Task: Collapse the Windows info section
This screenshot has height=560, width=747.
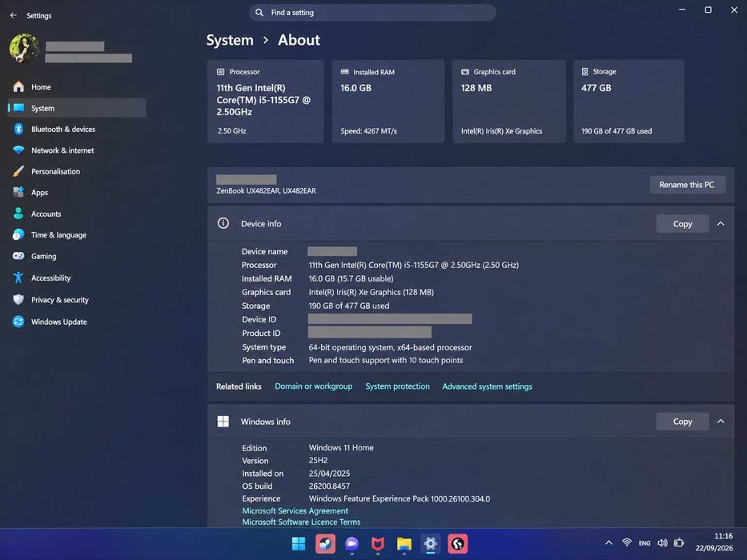Action: point(721,422)
